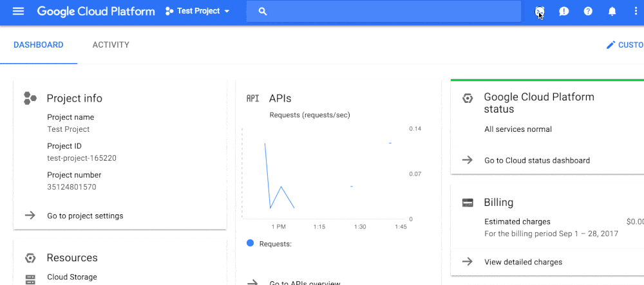Click the Estimated charges label

(517, 222)
